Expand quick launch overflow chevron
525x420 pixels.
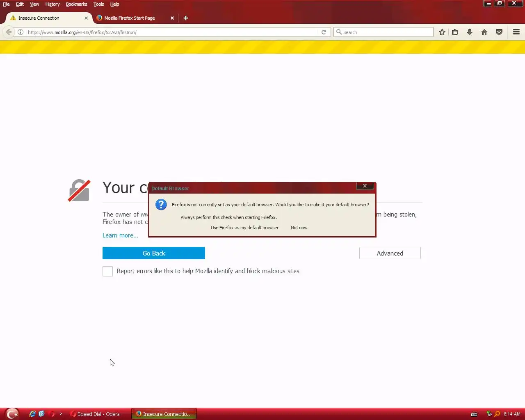click(61, 414)
